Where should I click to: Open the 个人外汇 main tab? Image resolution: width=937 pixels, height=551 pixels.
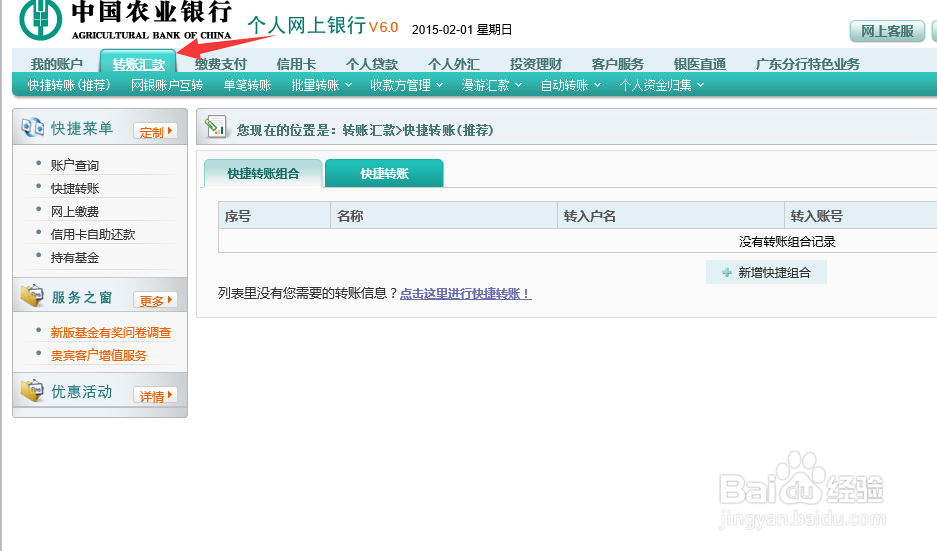click(x=454, y=64)
